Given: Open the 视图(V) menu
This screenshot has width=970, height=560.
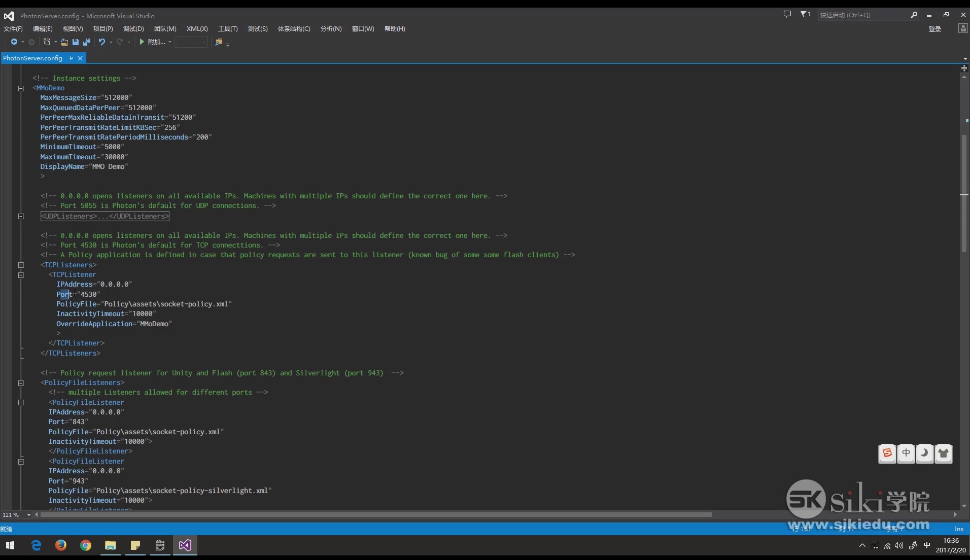Looking at the screenshot, I should click(73, 29).
